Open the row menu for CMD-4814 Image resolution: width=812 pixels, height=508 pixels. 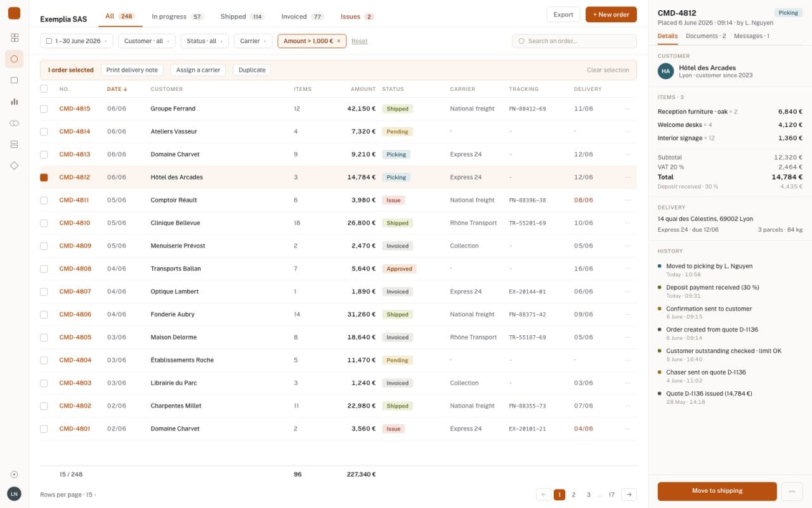coord(628,131)
